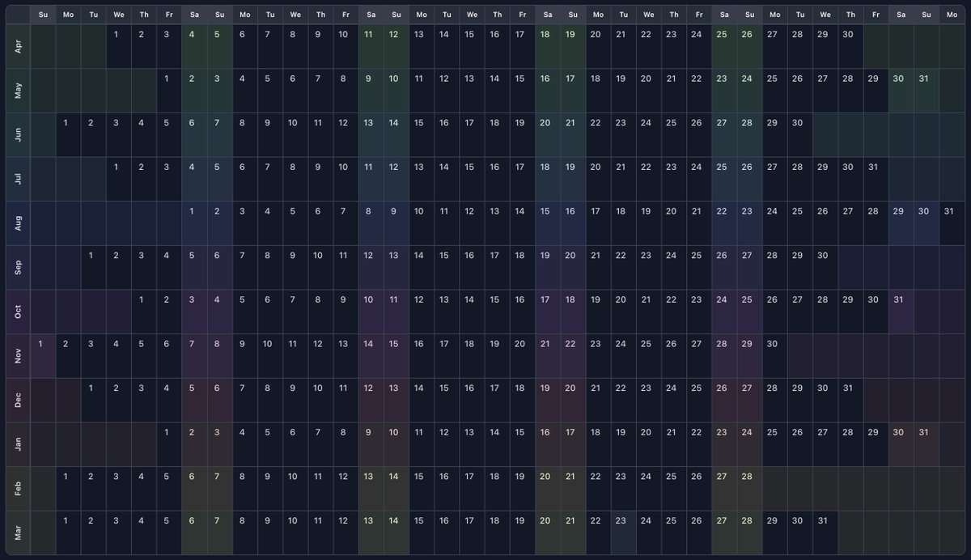Pick December 1
Screen dimensions: 971x560
tap(93, 399)
